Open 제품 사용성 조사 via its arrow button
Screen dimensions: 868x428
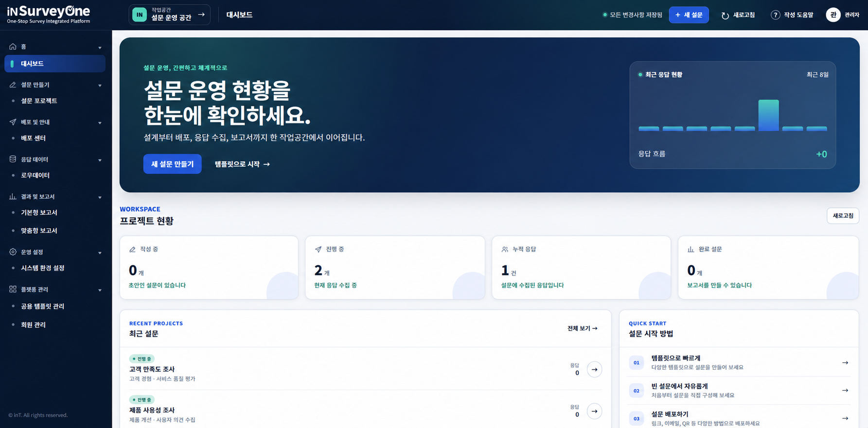[x=594, y=411]
